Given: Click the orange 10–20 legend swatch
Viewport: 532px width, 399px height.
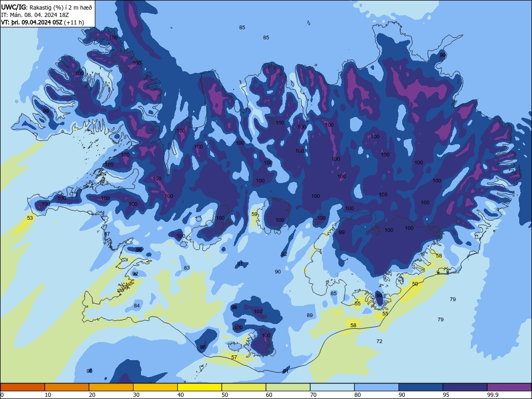Looking at the screenshot, I should pyautogui.click(x=67, y=387).
